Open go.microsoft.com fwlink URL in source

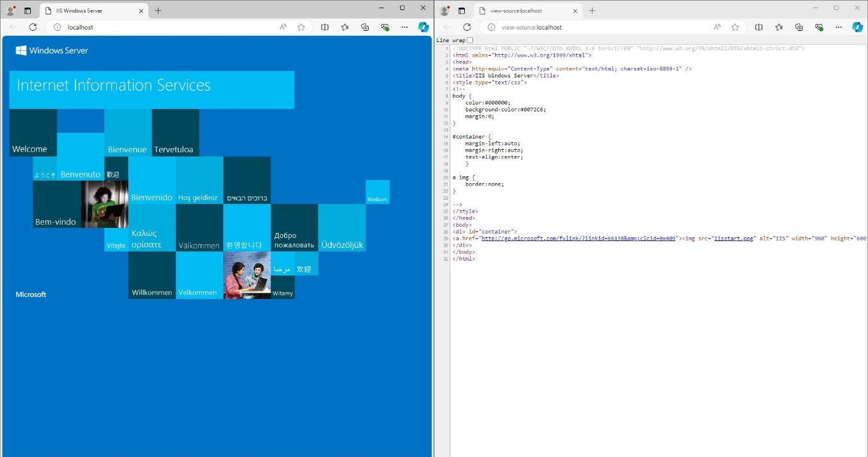pyautogui.click(x=578, y=239)
